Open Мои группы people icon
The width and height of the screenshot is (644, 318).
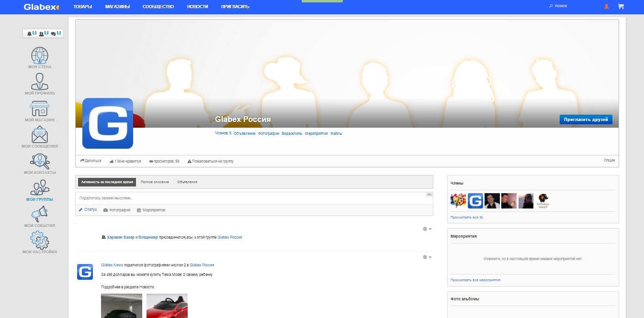click(x=40, y=187)
